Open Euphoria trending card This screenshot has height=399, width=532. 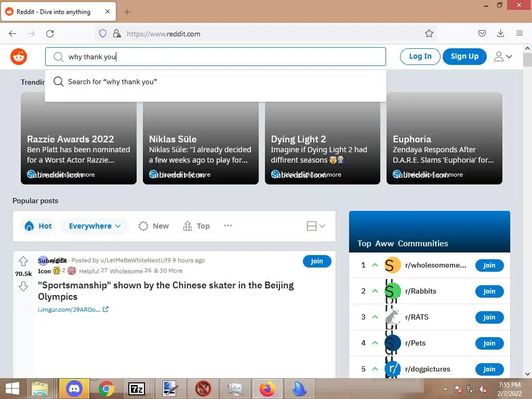444,138
